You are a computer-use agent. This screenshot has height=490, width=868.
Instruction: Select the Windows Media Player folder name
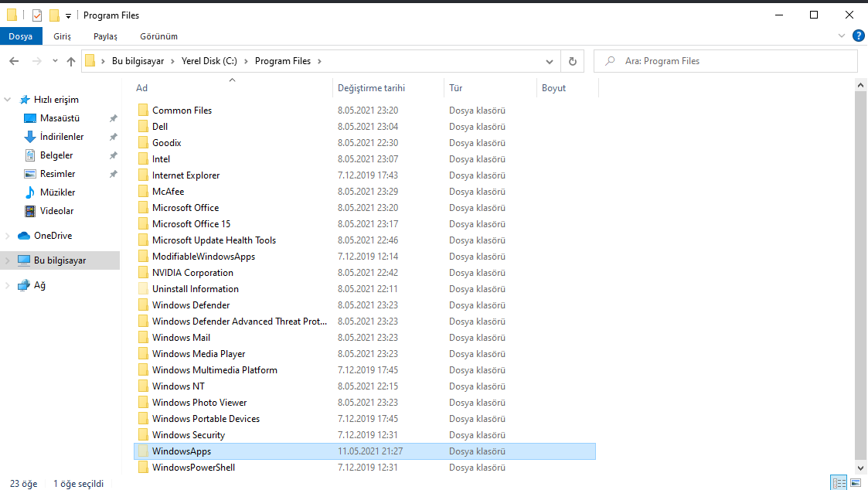coord(199,354)
